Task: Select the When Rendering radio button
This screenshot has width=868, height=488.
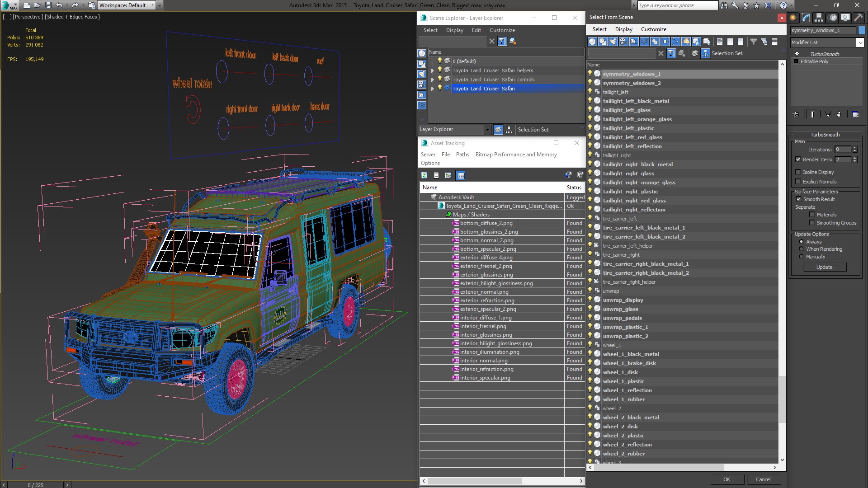Action: [x=801, y=249]
